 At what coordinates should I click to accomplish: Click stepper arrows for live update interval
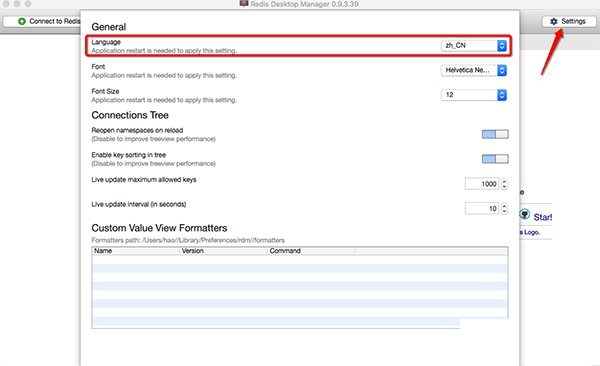point(504,209)
